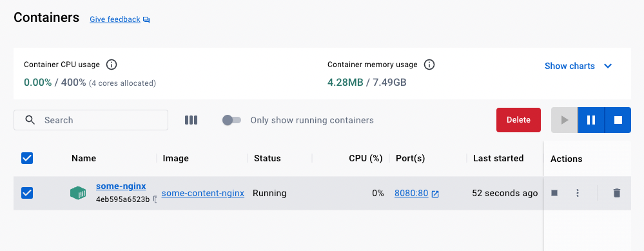Delete some-nginx using the trash icon
The height and width of the screenshot is (251, 644).
coord(616,193)
